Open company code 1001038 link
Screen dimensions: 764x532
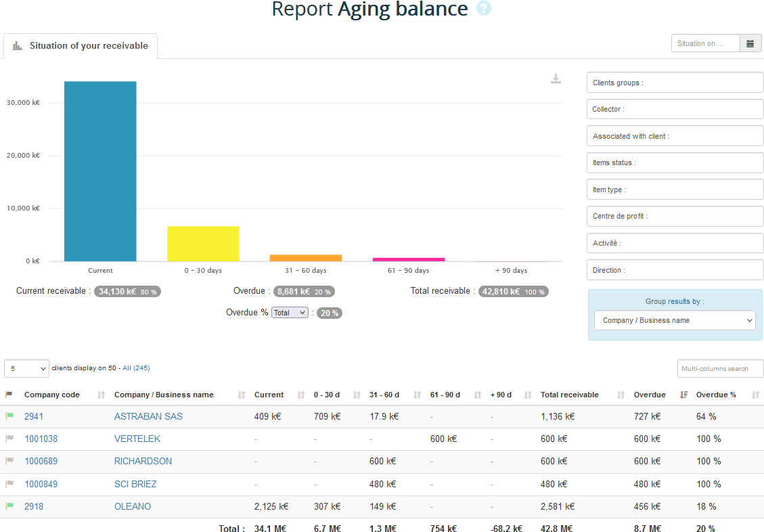tap(41, 439)
